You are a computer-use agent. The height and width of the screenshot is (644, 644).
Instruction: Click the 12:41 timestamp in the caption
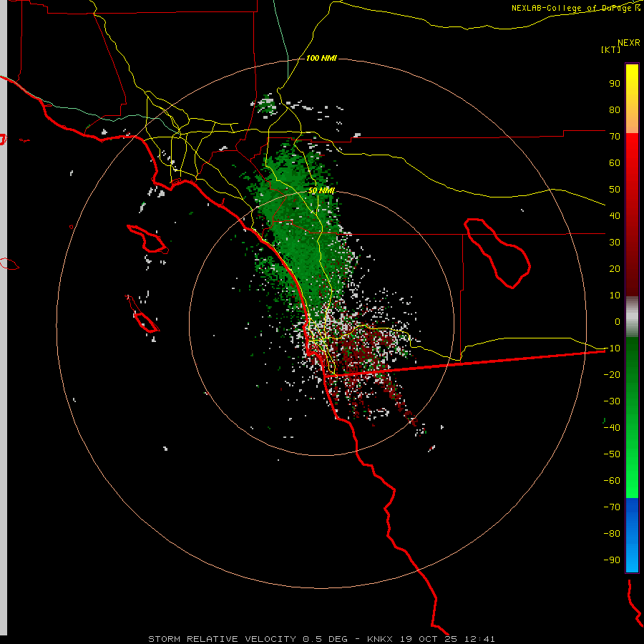(x=479, y=639)
